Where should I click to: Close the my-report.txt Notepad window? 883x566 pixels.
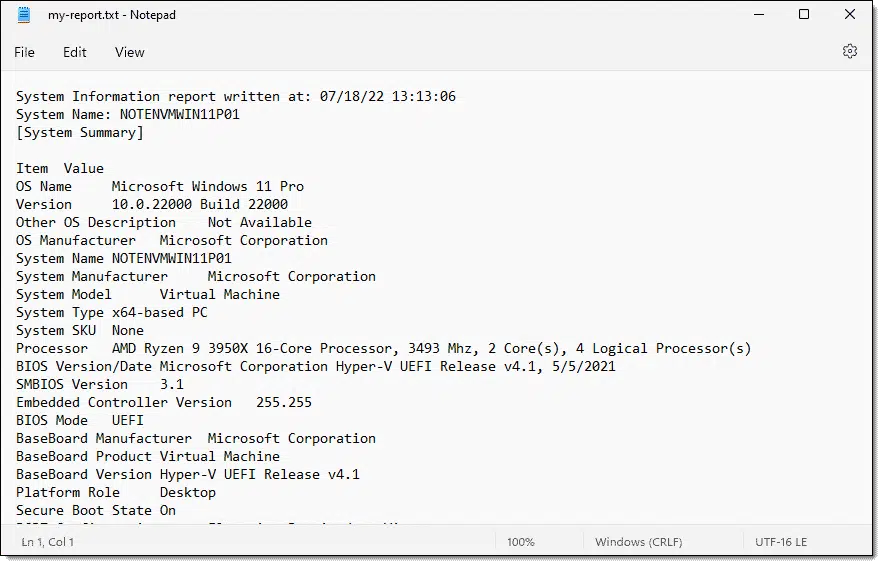point(850,15)
